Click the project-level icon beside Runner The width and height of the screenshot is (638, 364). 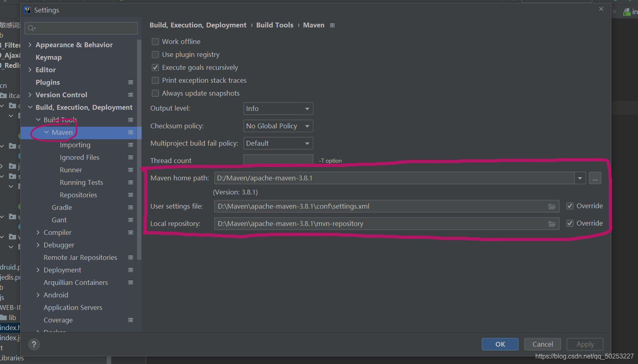[131, 170]
